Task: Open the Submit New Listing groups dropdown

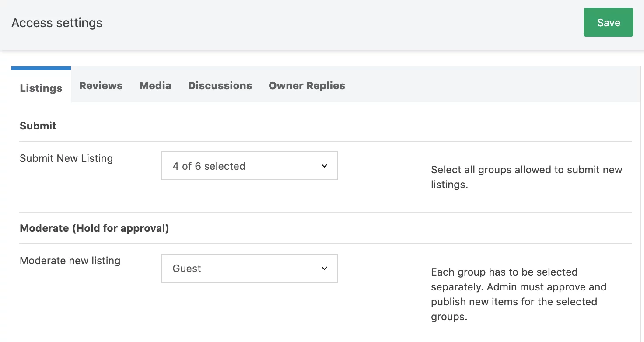Action: 249,166
